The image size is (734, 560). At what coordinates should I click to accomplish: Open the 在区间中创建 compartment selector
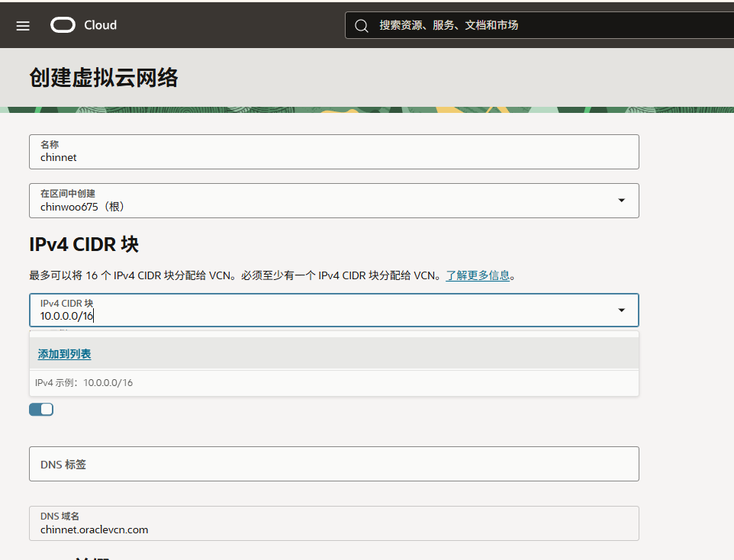point(320,201)
